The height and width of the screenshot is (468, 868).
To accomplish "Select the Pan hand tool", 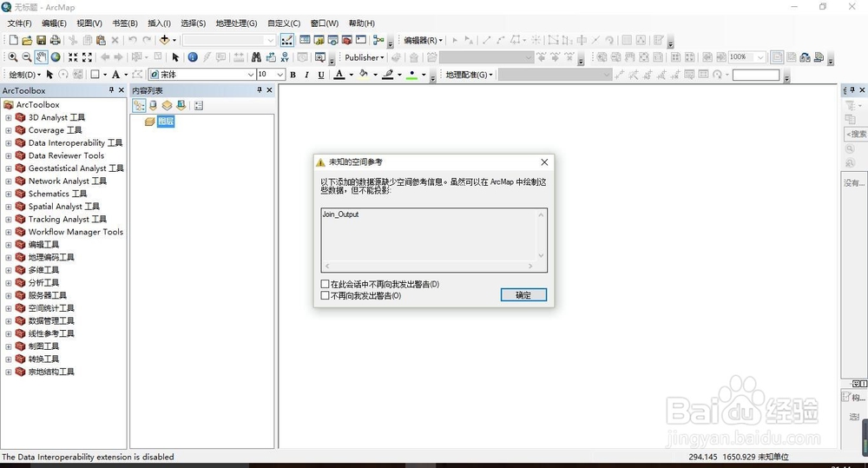I will click(x=41, y=57).
